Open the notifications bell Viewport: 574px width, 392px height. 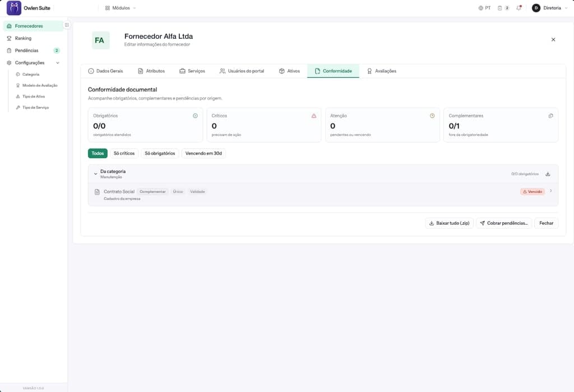click(x=519, y=8)
